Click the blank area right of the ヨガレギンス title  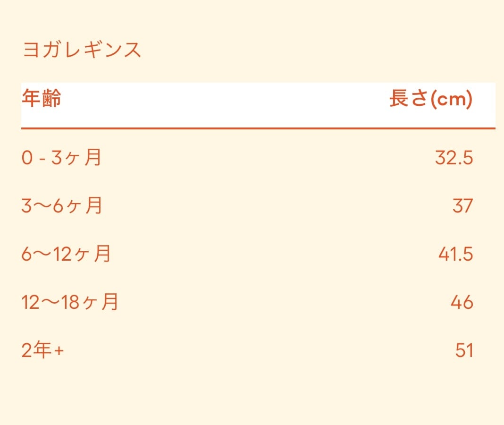[x=321, y=50]
